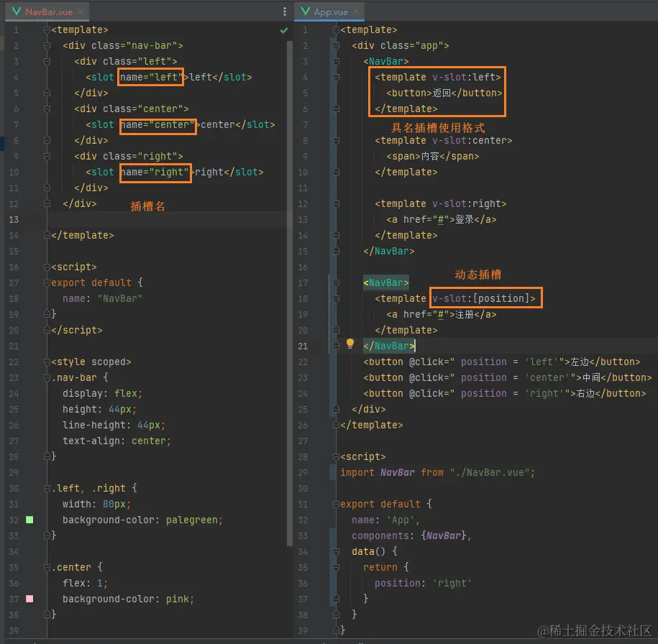The height and width of the screenshot is (644, 658).
Task: Collapse the data() function fold
Action: point(336,552)
